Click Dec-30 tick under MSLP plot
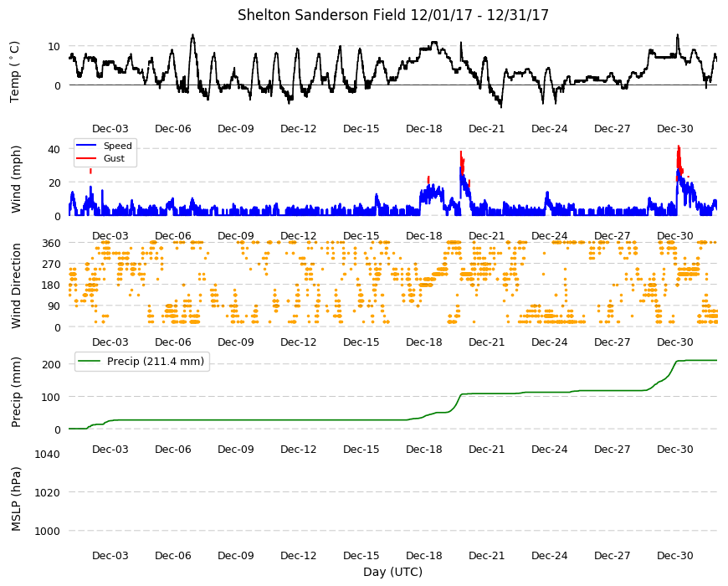This screenshot has width=728, height=586. [675, 555]
